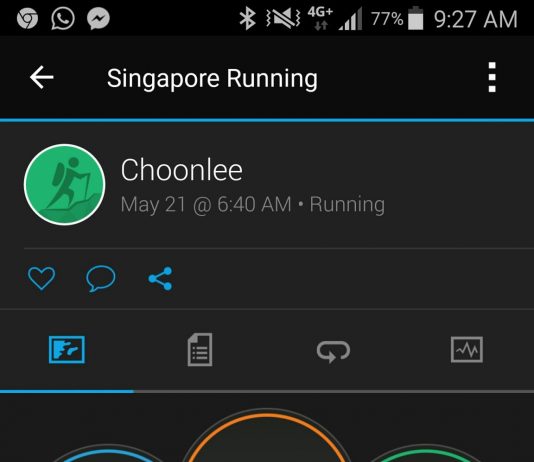The image size is (534, 462).
Task: Select the map overview tab
Action: tap(67, 350)
